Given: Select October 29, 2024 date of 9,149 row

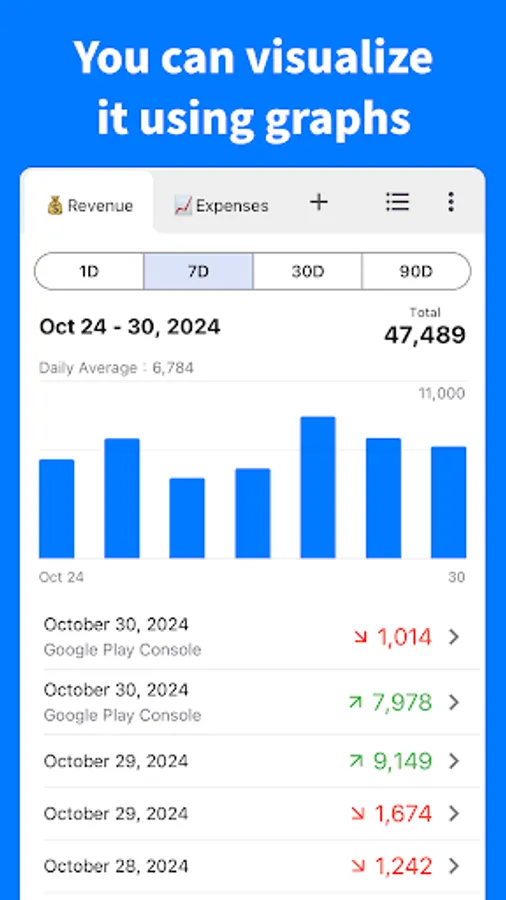Looking at the screenshot, I should click(x=116, y=761).
